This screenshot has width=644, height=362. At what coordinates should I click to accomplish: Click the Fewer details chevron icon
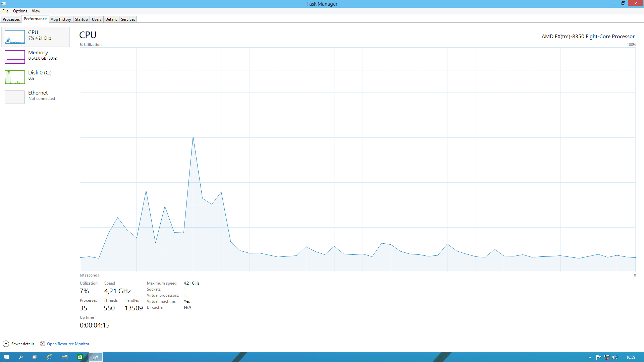[x=6, y=344]
